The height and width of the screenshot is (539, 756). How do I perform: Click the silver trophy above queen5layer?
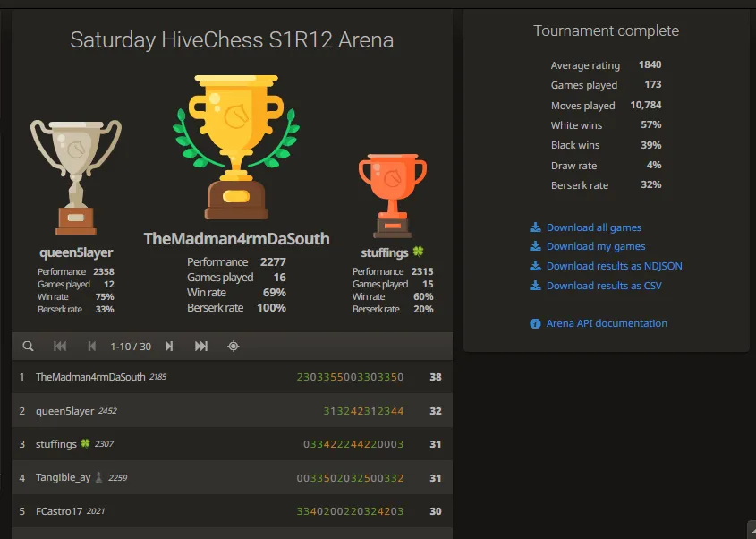[76, 177]
